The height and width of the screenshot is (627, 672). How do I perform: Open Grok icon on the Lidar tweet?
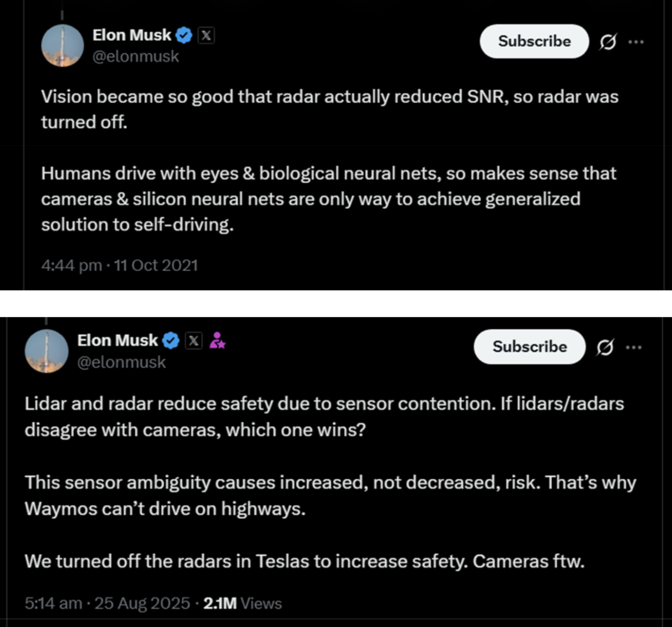(x=605, y=347)
